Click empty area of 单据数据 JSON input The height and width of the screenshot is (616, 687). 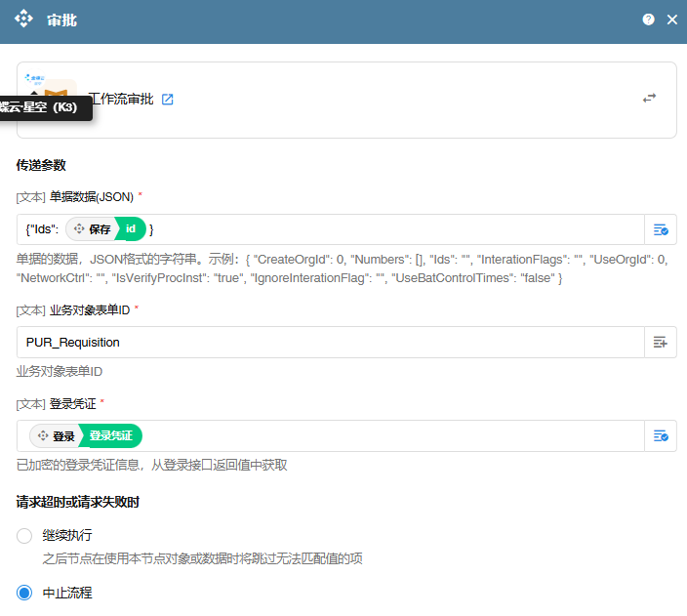[x=390, y=229]
